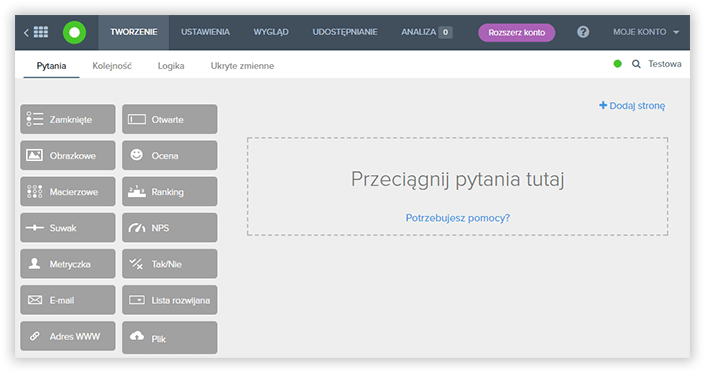Viewport: 705px width, 373px height.
Task: Open the help question mark icon
Action: (583, 32)
